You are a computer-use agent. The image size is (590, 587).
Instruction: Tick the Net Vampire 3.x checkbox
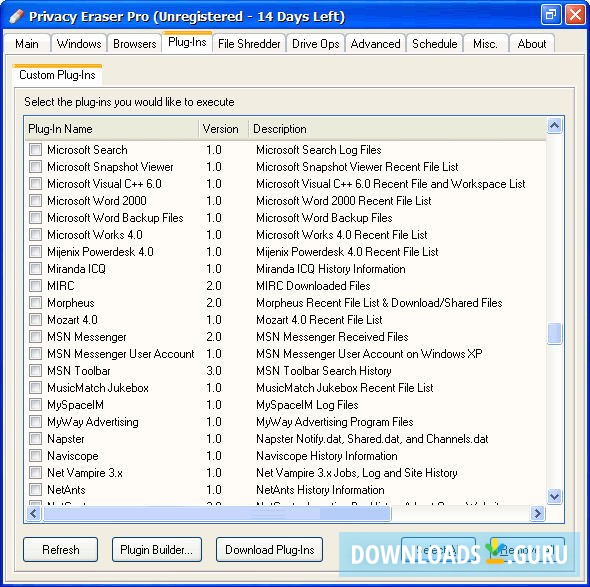tap(35, 473)
